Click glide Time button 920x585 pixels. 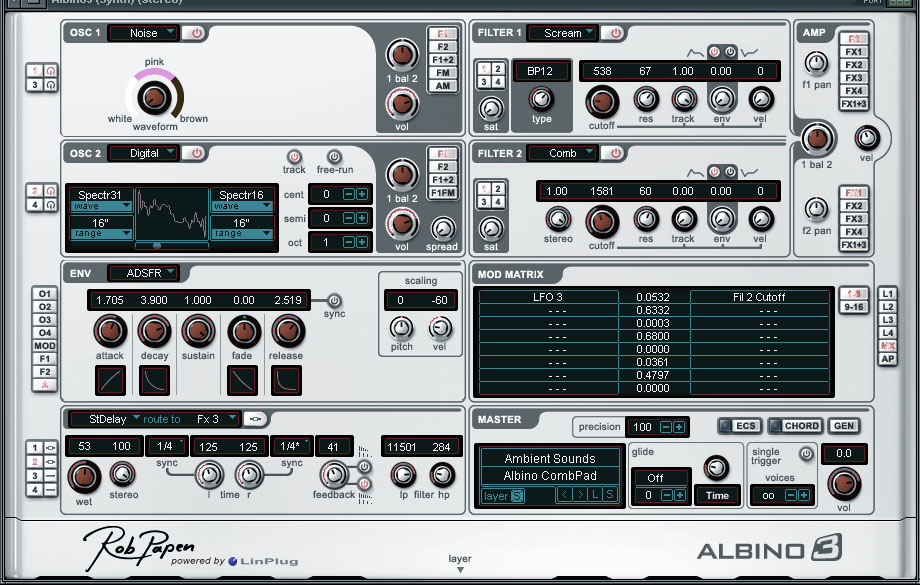tap(717, 495)
